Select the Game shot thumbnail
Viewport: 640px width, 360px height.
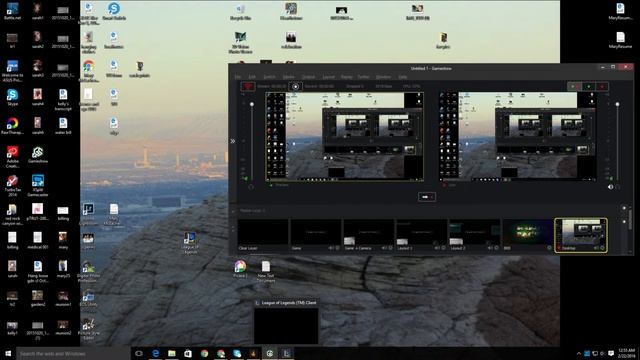(316, 235)
